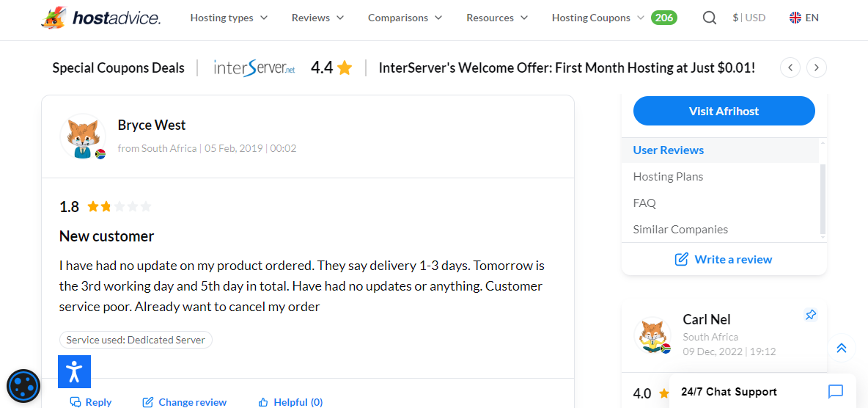This screenshot has height=408, width=868.
Task: Show next coupon deal arrow
Action: pyautogui.click(x=817, y=68)
